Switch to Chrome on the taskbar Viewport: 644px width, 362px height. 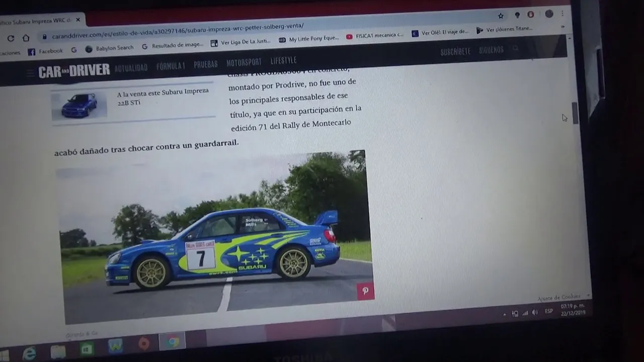tap(173, 342)
